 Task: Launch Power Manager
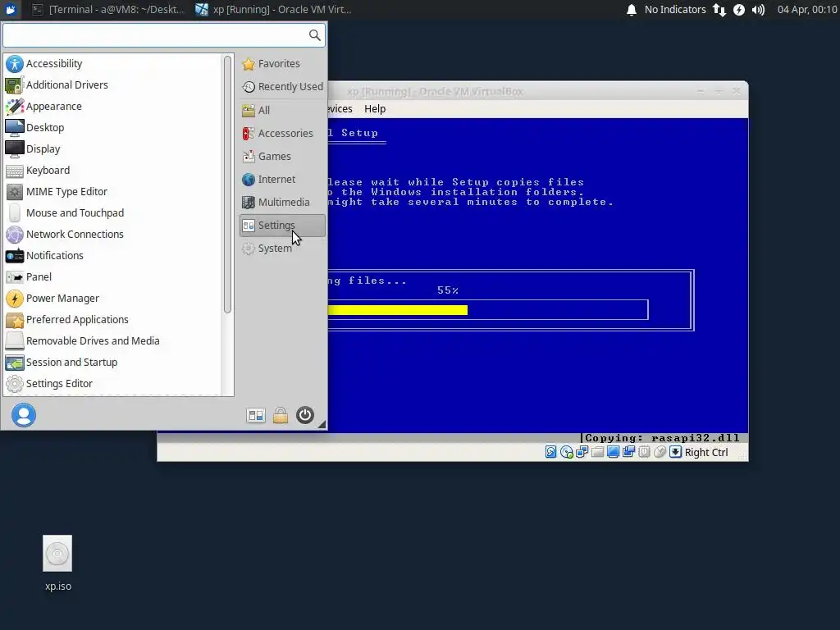112,299
